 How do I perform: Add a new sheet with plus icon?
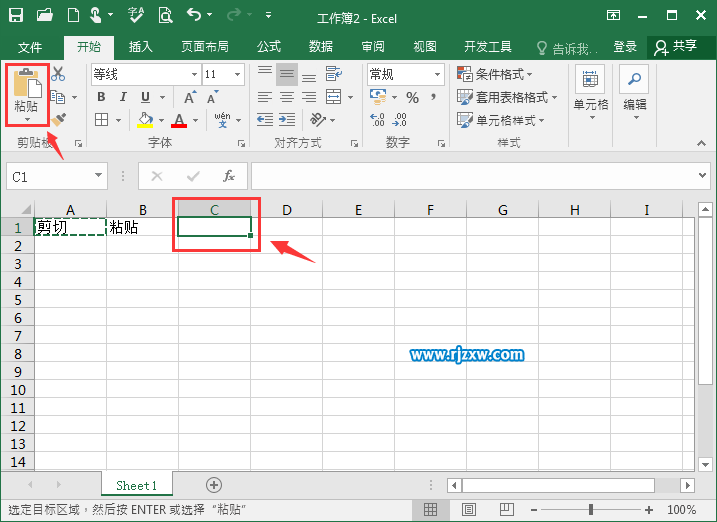(214, 485)
